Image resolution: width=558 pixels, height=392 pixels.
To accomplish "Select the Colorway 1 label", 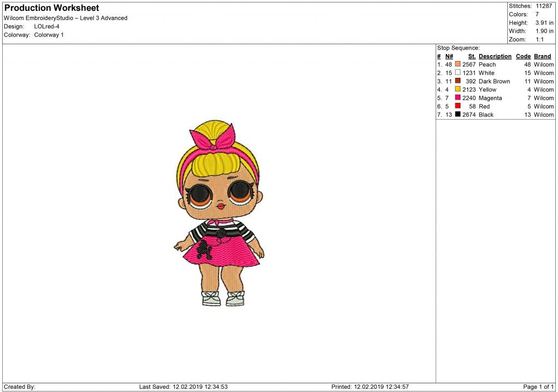I will point(49,34).
